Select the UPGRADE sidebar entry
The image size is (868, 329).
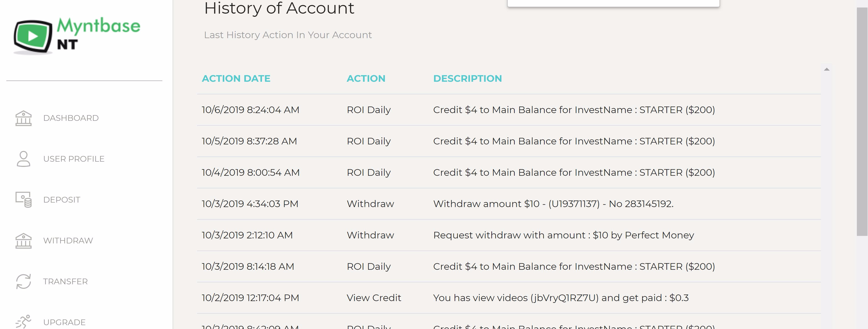pos(64,322)
